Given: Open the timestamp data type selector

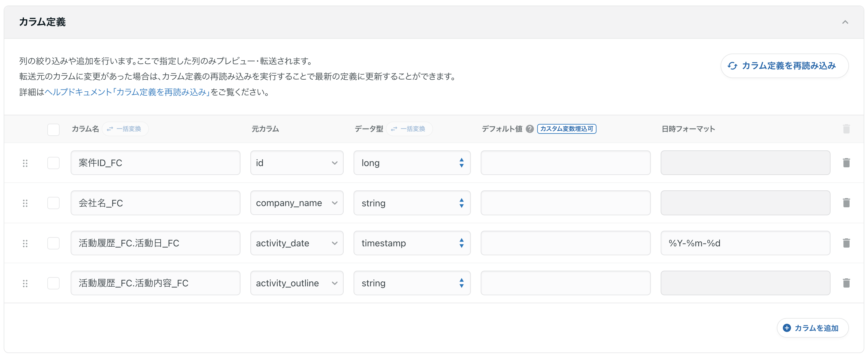Looking at the screenshot, I should coord(412,243).
